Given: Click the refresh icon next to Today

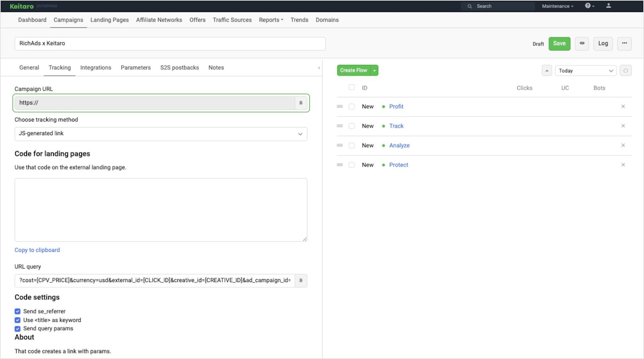Looking at the screenshot, I should pyautogui.click(x=625, y=71).
